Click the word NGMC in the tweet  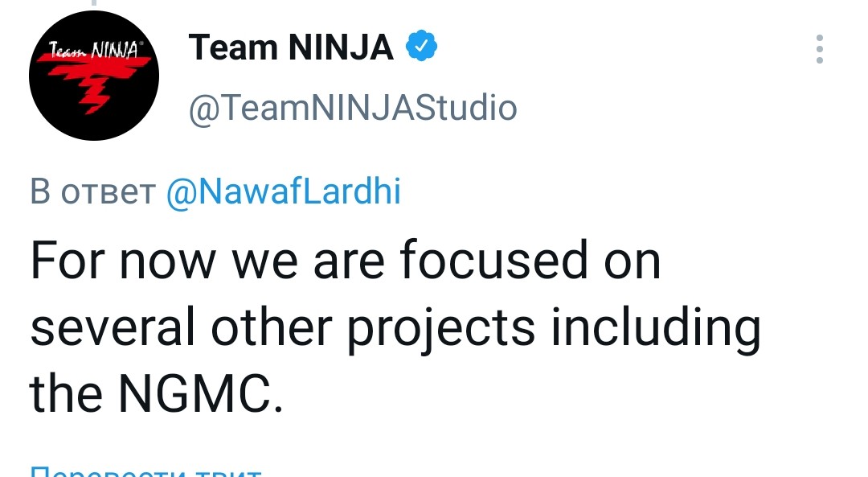[194, 393]
